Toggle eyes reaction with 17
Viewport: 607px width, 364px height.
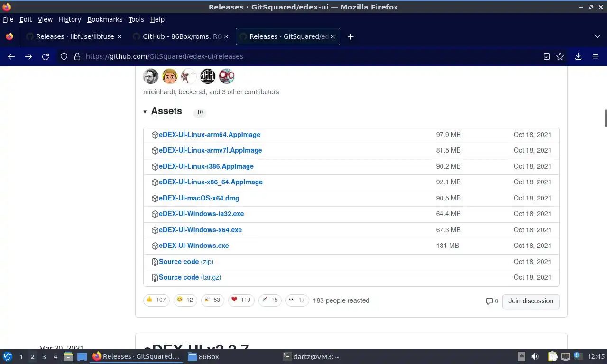[x=297, y=300]
